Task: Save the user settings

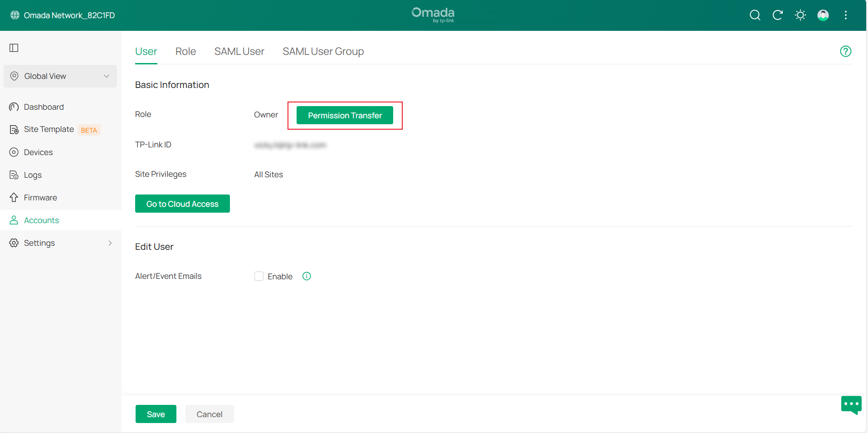Action: [156, 414]
